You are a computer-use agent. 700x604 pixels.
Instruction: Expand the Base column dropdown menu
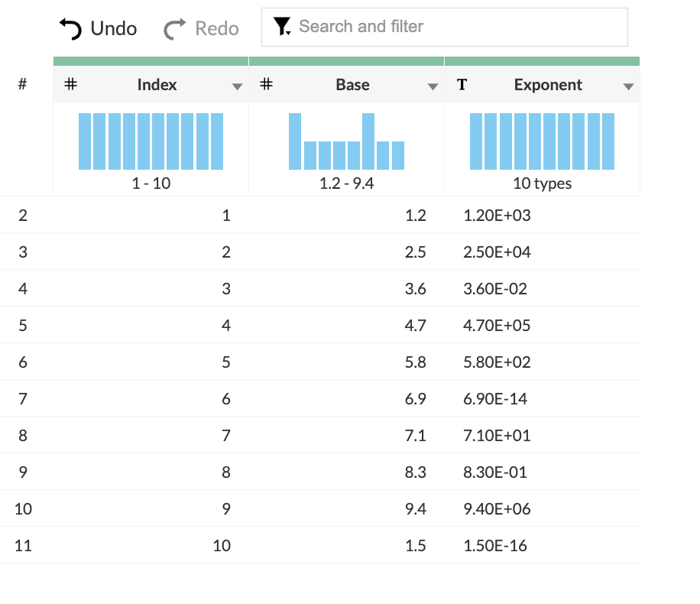tap(433, 86)
